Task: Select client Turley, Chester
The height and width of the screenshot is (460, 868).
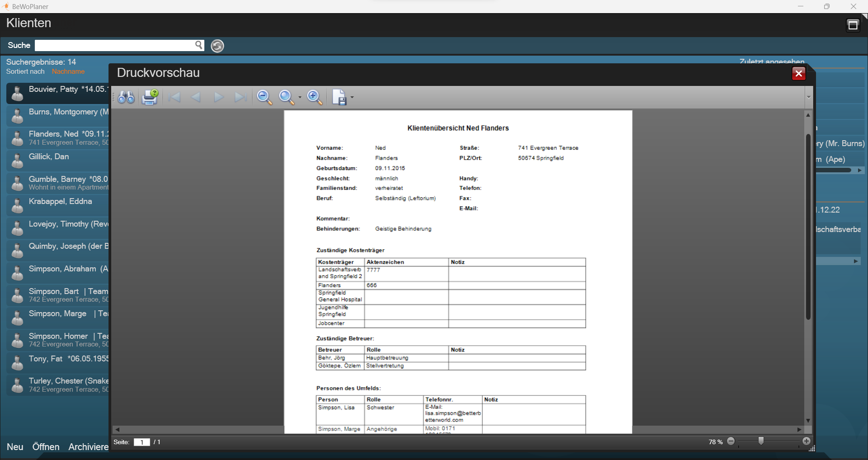Action: (57, 384)
